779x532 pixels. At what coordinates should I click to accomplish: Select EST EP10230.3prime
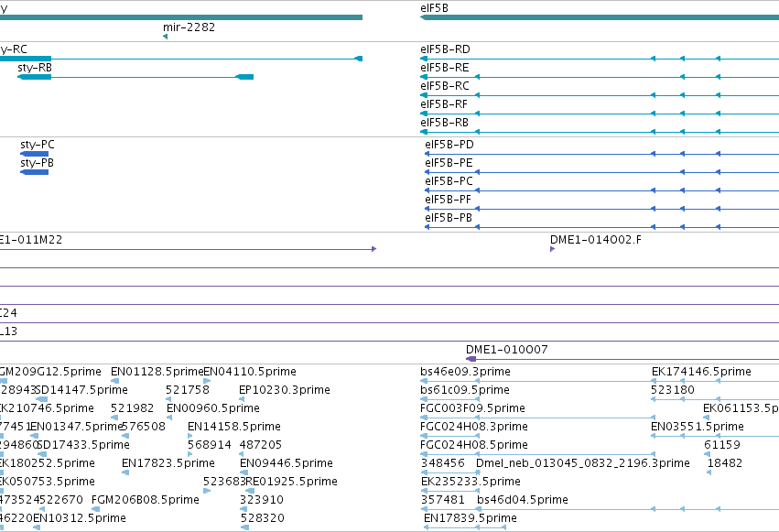point(284,390)
